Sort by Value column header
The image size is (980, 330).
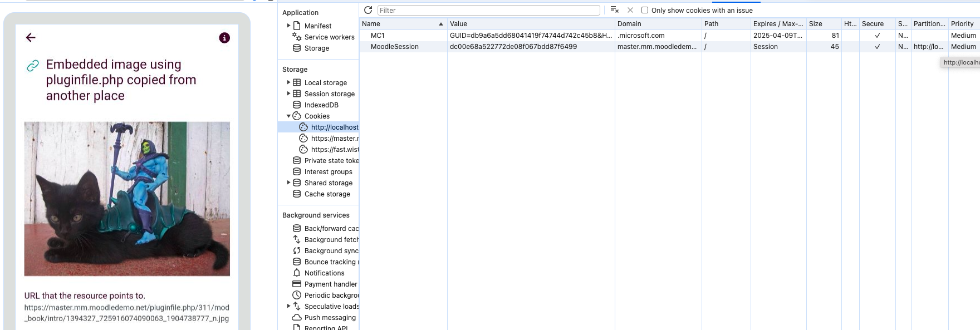click(x=531, y=24)
